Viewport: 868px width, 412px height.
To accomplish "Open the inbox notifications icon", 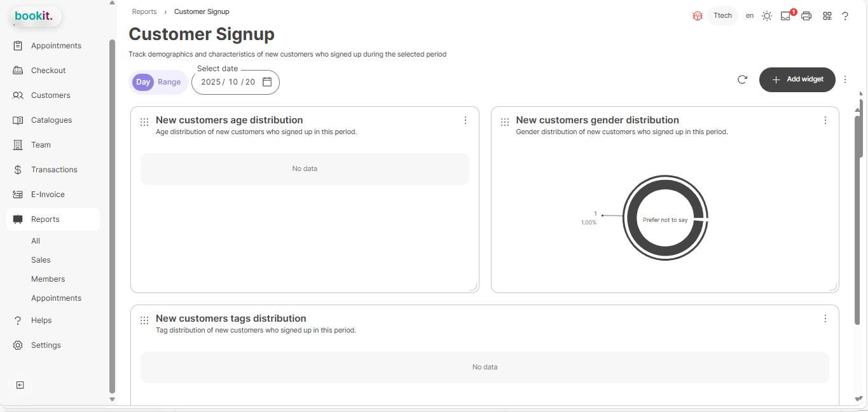I will tap(786, 16).
